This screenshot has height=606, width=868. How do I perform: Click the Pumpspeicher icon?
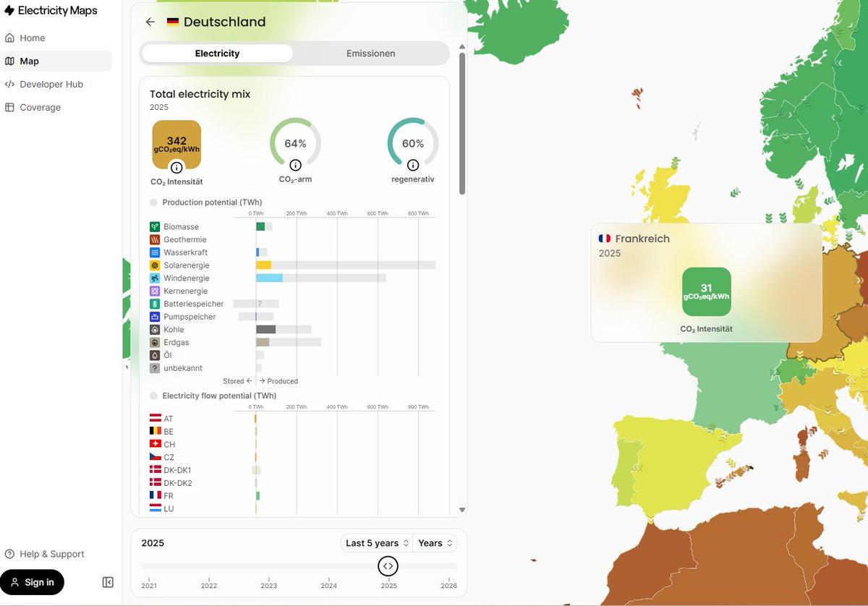coord(155,317)
